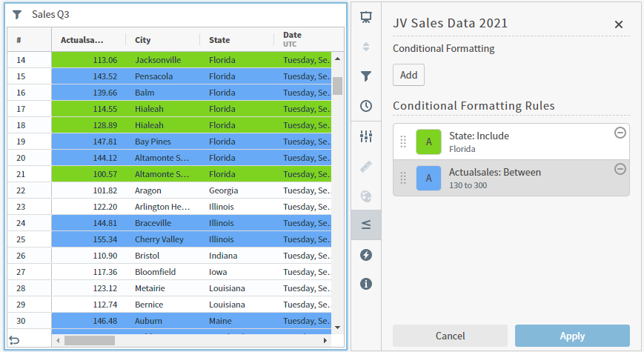644x352 pixels.
Task: Click the Maine state cell
Action: 236,321
